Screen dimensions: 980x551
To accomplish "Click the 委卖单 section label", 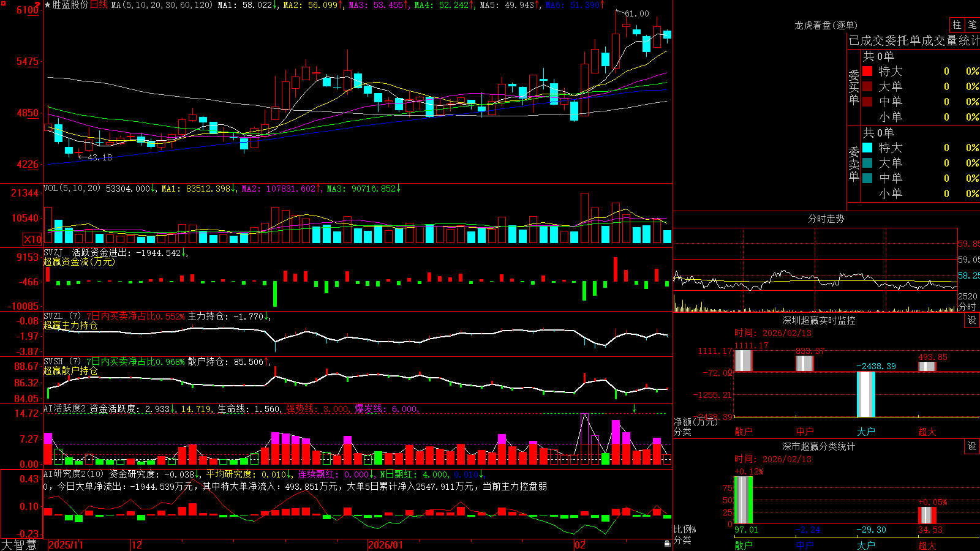I will pos(854,163).
